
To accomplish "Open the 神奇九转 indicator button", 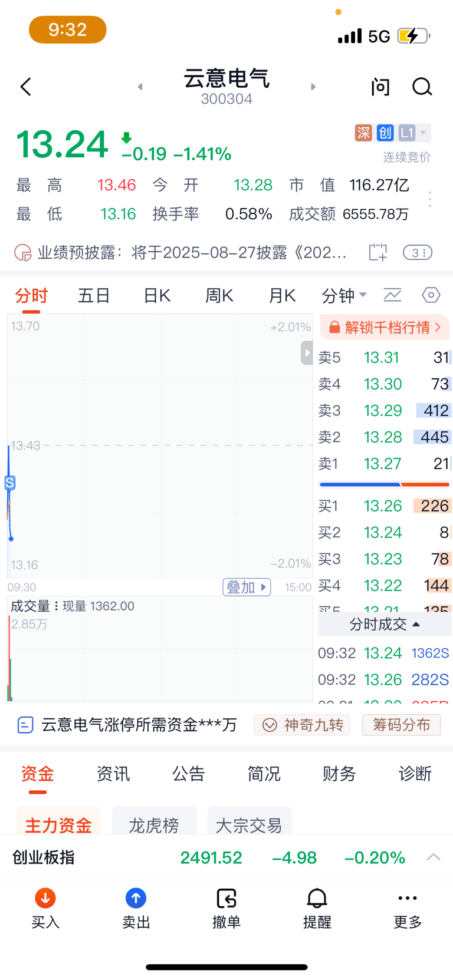I will coord(302,725).
